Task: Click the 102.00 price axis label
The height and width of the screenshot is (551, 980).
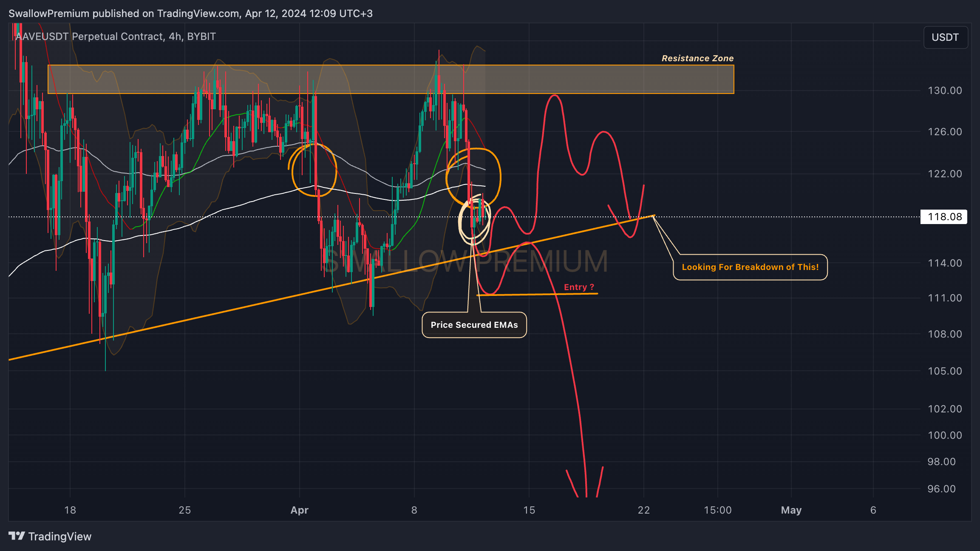Action: click(x=945, y=409)
